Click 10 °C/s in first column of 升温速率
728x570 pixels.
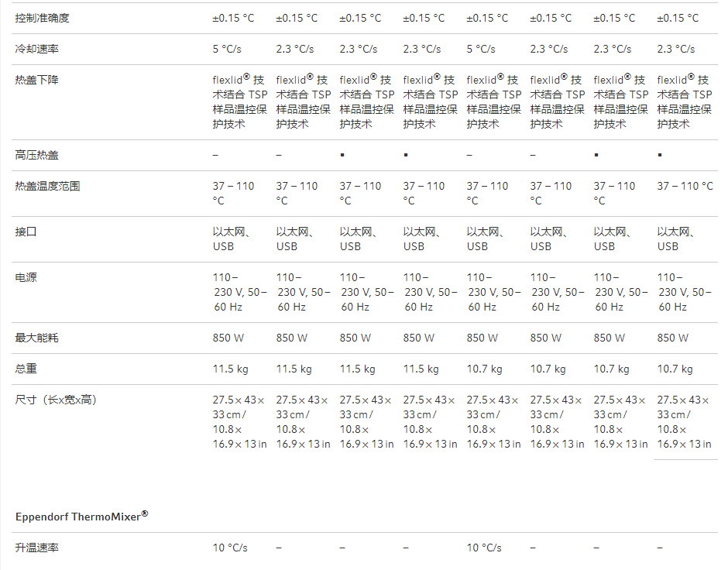pyautogui.click(x=230, y=548)
